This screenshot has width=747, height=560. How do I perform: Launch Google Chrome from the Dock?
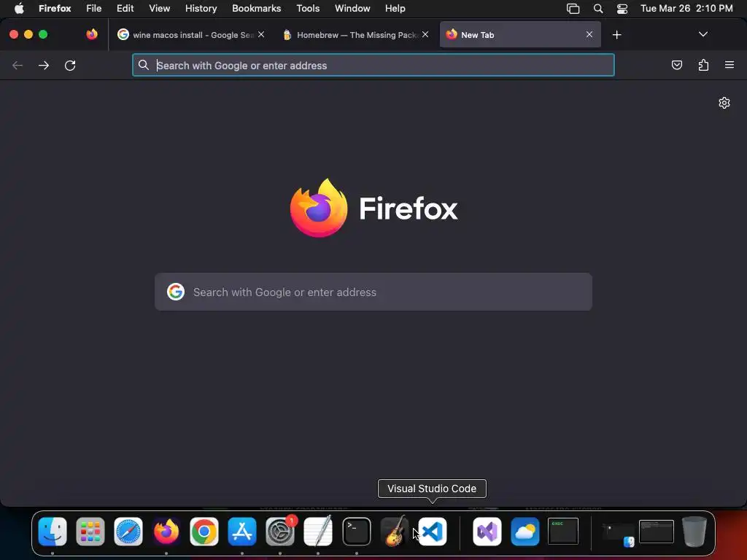204,532
